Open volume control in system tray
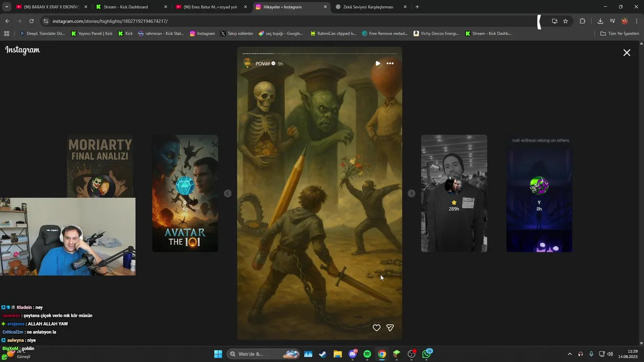Viewport: 644px width, 362px height. [610, 354]
